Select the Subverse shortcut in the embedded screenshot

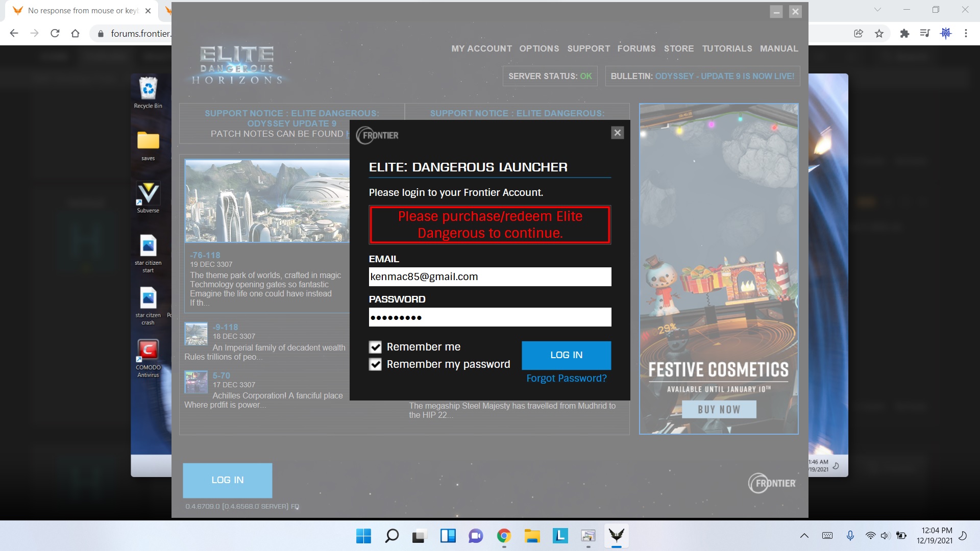pos(148,197)
